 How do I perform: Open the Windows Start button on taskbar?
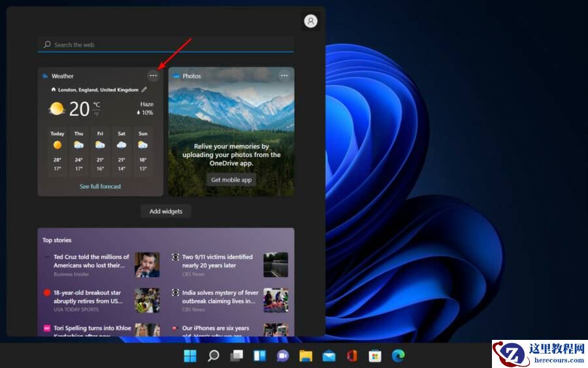click(190, 355)
